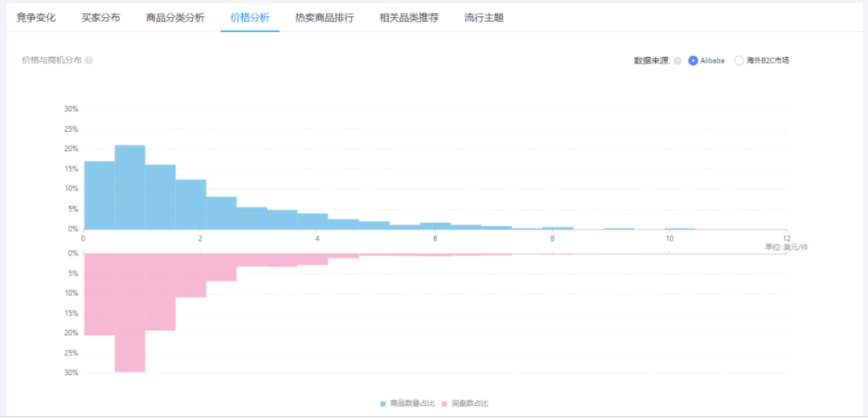Click the top chart 30% axis label
This screenshot has height=418, width=868.
coord(72,109)
